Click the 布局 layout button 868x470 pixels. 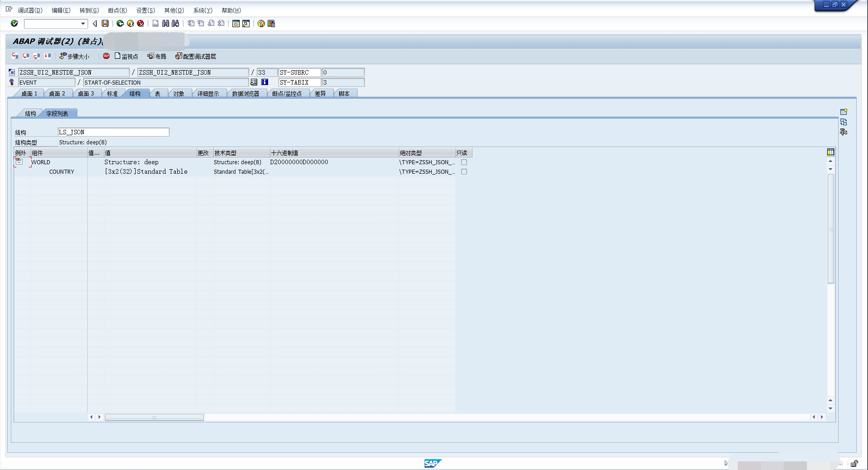coord(157,56)
